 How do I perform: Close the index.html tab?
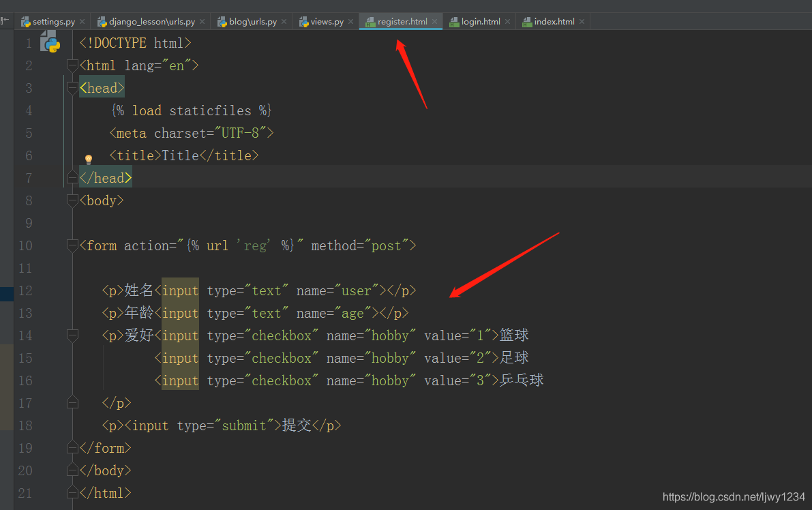tap(582, 22)
